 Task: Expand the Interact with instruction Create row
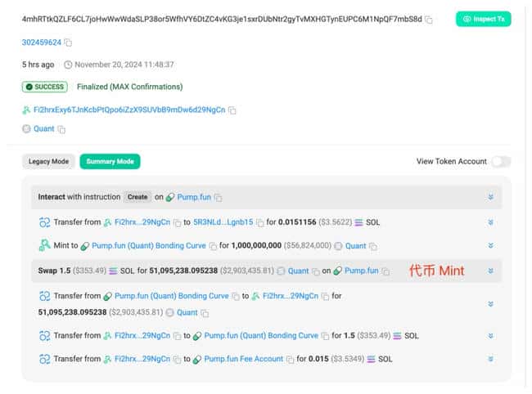point(490,197)
